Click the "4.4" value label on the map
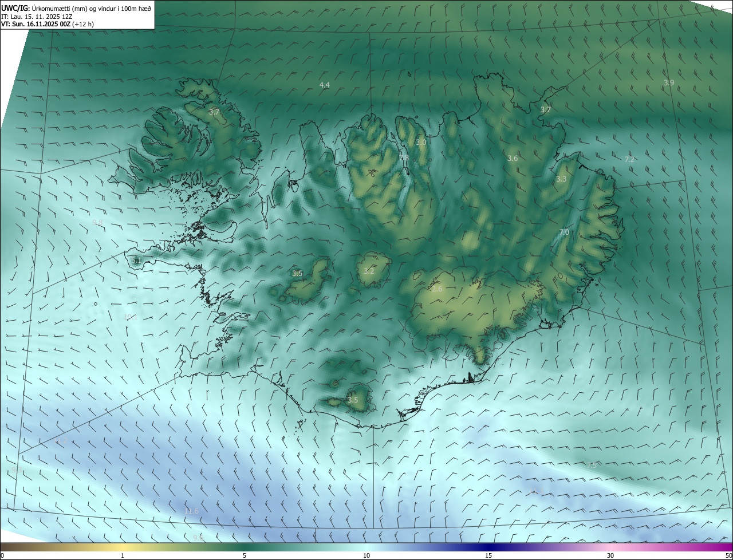The image size is (733, 560). (x=325, y=85)
